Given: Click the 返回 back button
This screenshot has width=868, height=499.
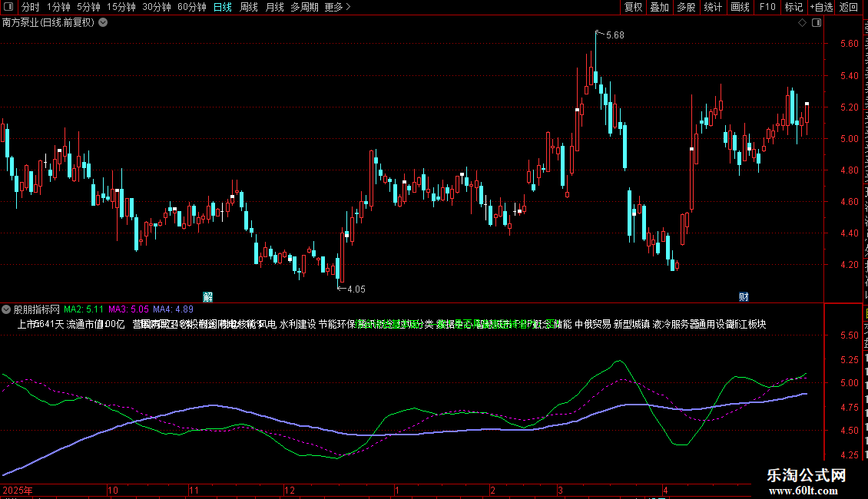Looking at the screenshot, I should tap(849, 7).
